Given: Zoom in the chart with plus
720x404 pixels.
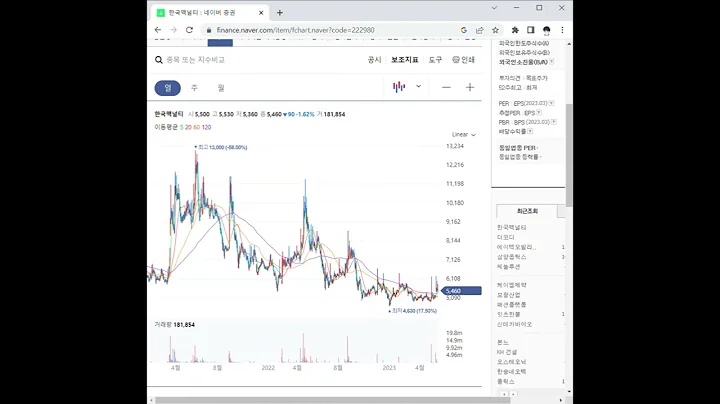Looking at the screenshot, I should click(470, 87).
